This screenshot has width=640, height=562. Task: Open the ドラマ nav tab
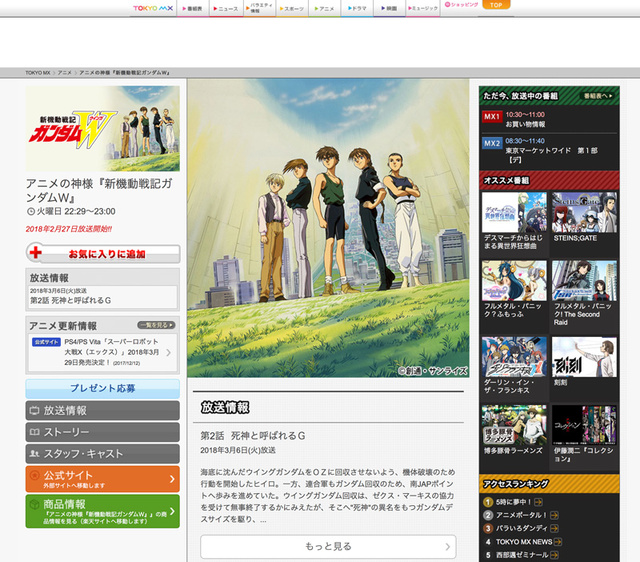coord(357,9)
